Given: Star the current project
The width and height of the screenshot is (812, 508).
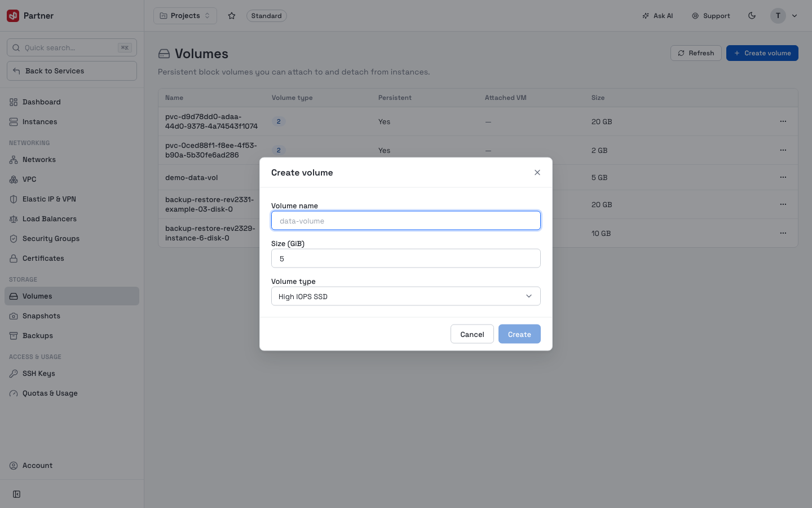Looking at the screenshot, I should tap(232, 16).
